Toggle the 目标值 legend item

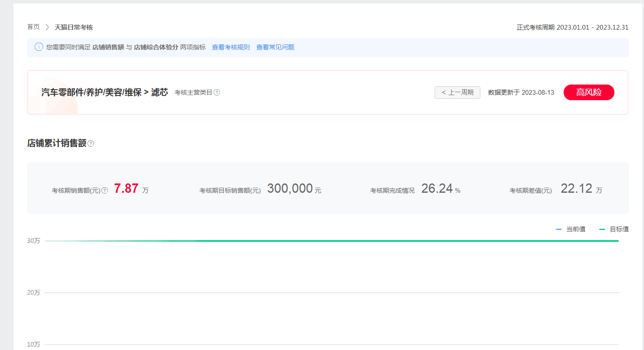coord(614,229)
